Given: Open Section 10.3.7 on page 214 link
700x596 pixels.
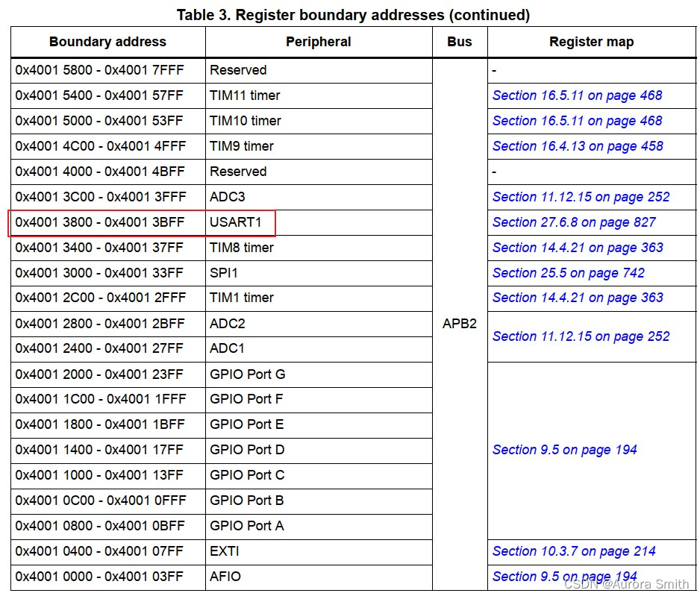Looking at the screenshot, I should 574,551.
